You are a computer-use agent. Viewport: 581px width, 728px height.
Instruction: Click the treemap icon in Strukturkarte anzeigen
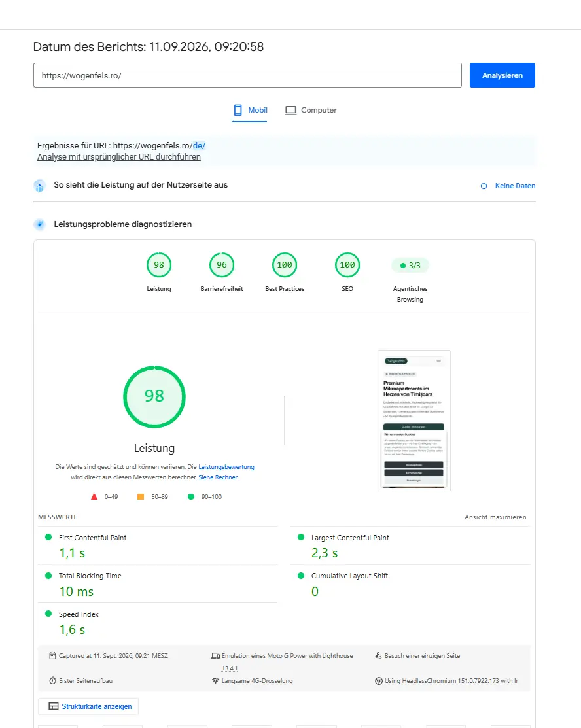click(x=54, y=706)
